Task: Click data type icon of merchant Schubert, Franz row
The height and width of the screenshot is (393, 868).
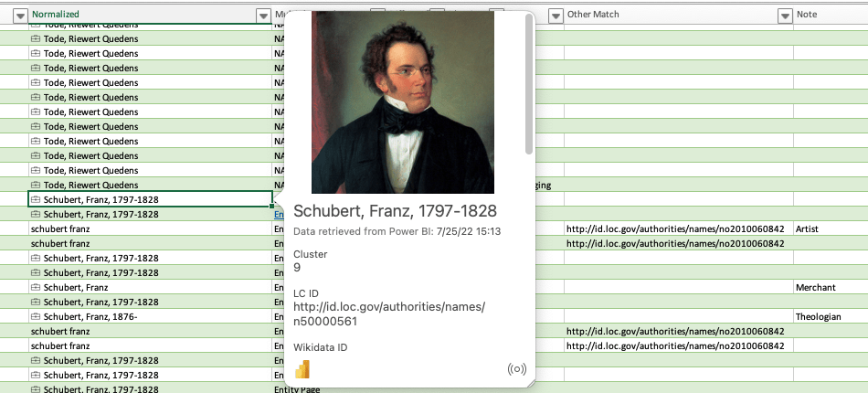Action: tap(36, 287)
